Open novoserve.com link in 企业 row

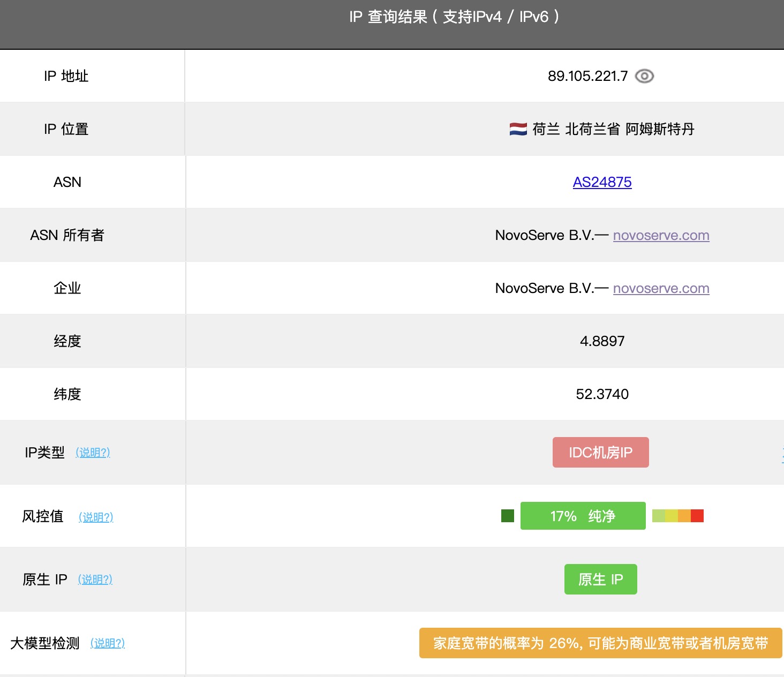661,288
